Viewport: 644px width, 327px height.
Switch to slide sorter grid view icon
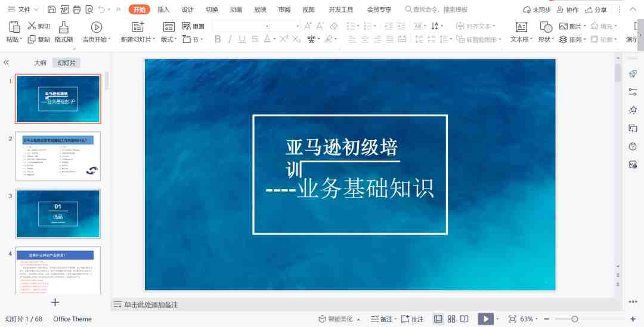coord(451,319)
